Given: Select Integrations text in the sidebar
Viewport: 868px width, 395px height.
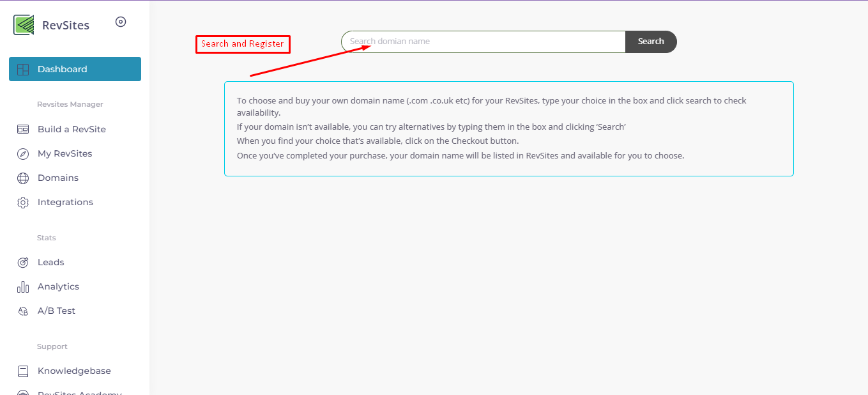Looking at the screenshot, I should [x=65, y=202].
